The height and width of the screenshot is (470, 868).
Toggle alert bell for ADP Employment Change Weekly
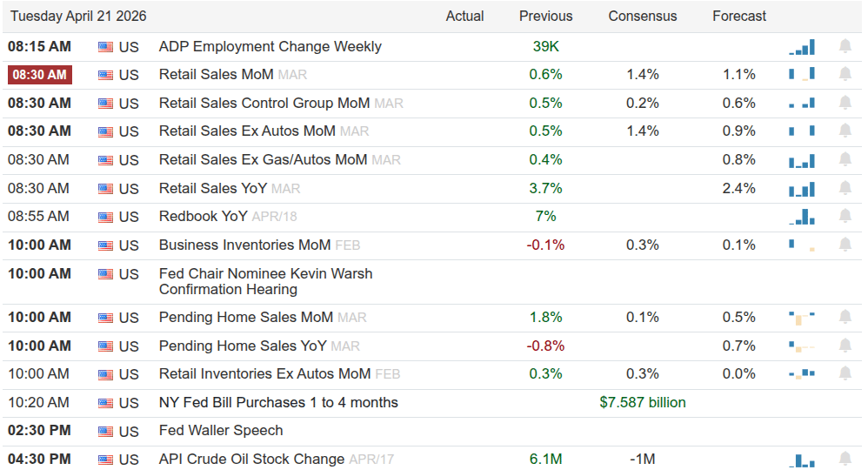coord(845,46)
